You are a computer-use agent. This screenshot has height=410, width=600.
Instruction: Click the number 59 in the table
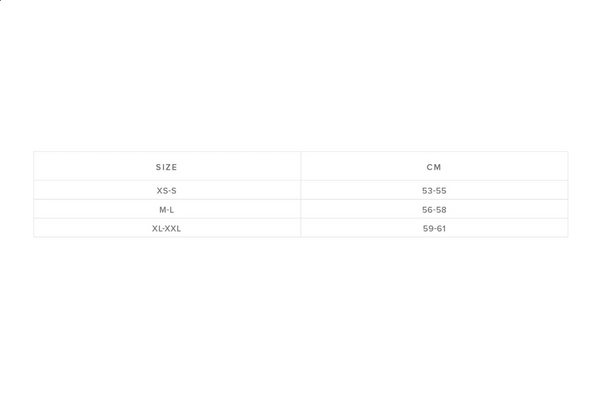pyautogui.click(x=428, y=229)
